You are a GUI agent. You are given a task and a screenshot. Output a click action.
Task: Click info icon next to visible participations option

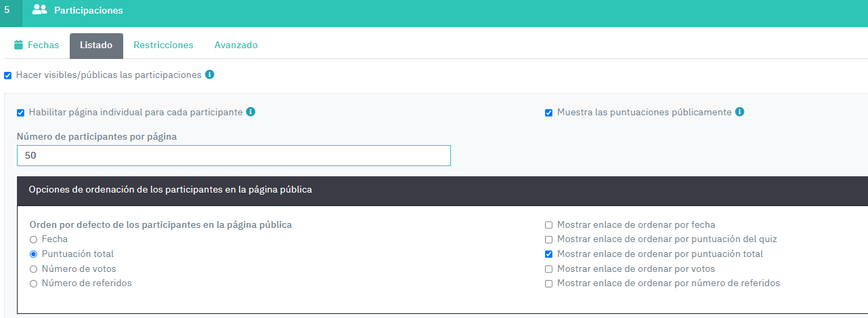click(x=210, y=75)
